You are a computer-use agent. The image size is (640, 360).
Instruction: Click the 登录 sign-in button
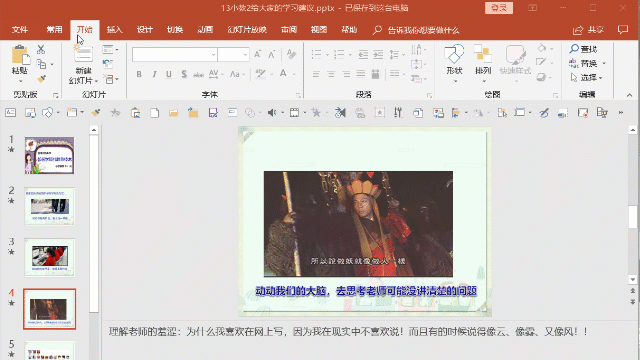499,8
